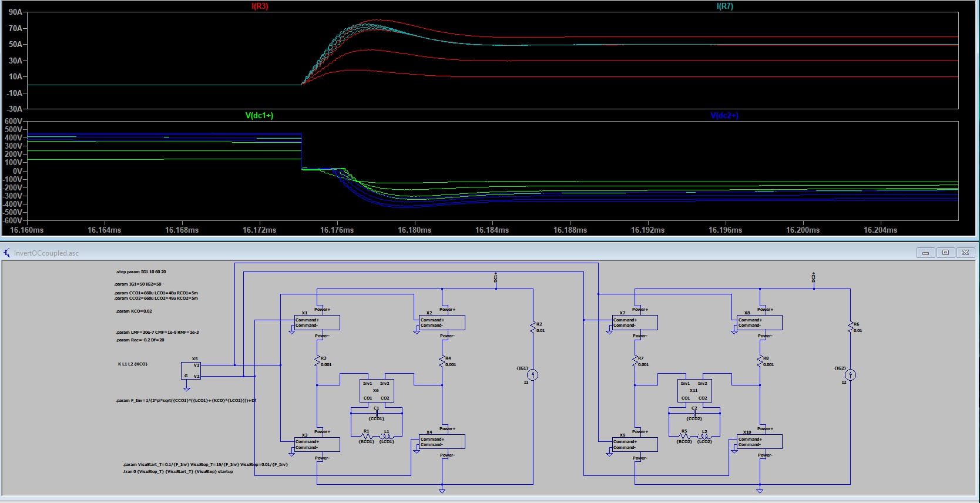This screenshot has height=503, width=980.
Task: Click resistor R3 in the schematic
Action: [x=317, y=361]
